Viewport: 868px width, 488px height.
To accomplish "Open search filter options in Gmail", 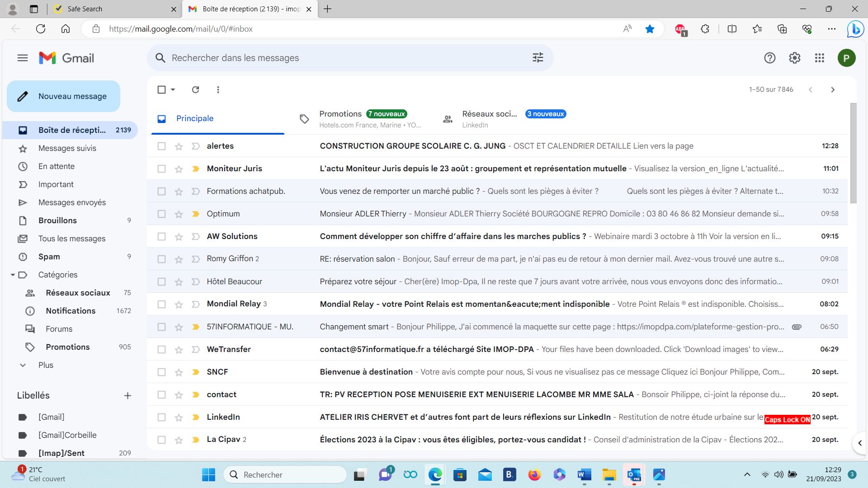I will pos(538,58).
